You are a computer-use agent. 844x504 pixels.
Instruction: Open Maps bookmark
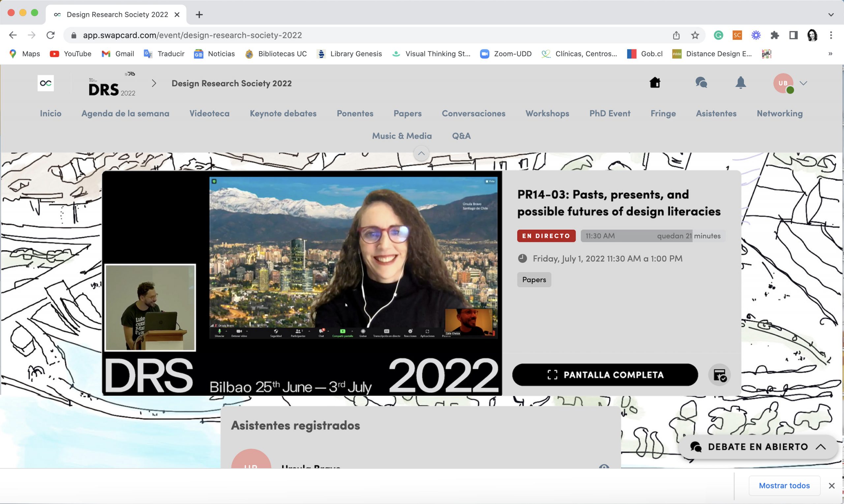pyautogui.click(x=25, y=54)
